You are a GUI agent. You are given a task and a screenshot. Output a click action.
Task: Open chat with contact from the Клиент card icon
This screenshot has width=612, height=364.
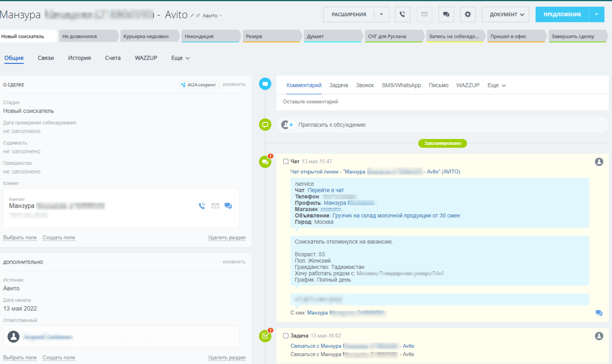pos(228,206)
